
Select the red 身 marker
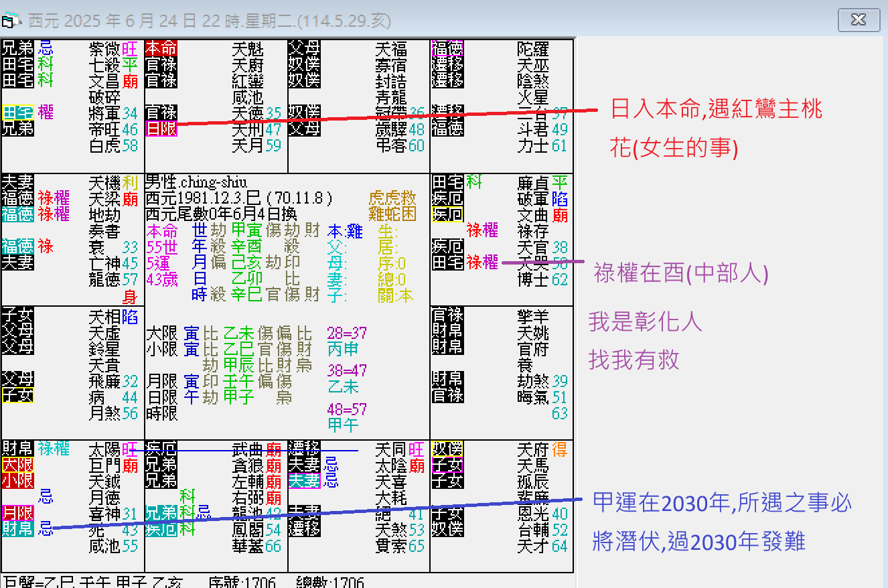click(x=130, y=295)
